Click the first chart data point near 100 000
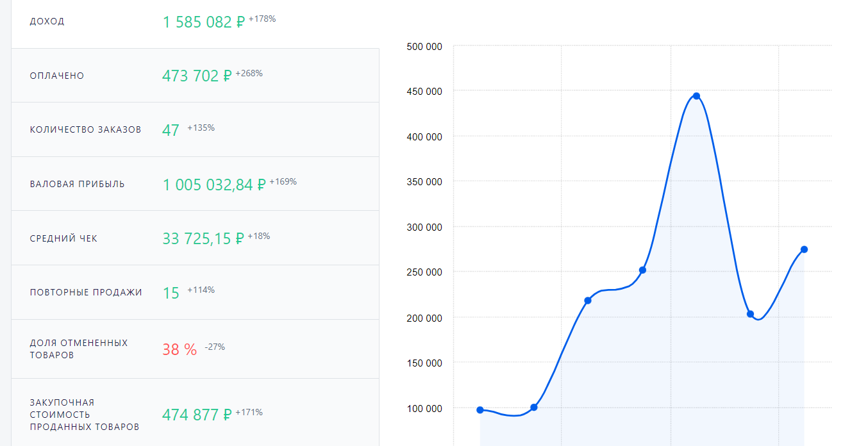Image resolution: width=868 pixels, height=446 pixels. tap(480, 410)
